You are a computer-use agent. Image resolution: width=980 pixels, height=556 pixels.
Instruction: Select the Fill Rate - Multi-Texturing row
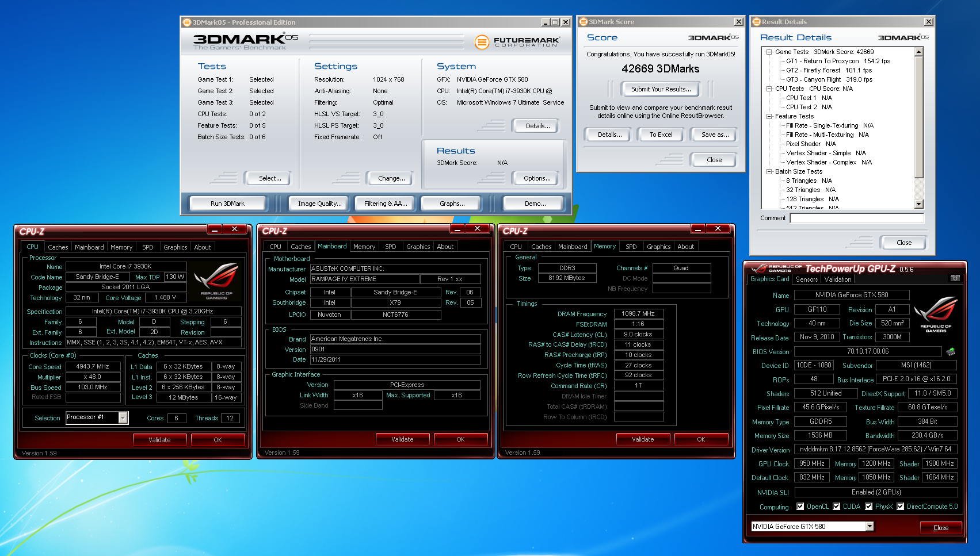coord(828,135)
